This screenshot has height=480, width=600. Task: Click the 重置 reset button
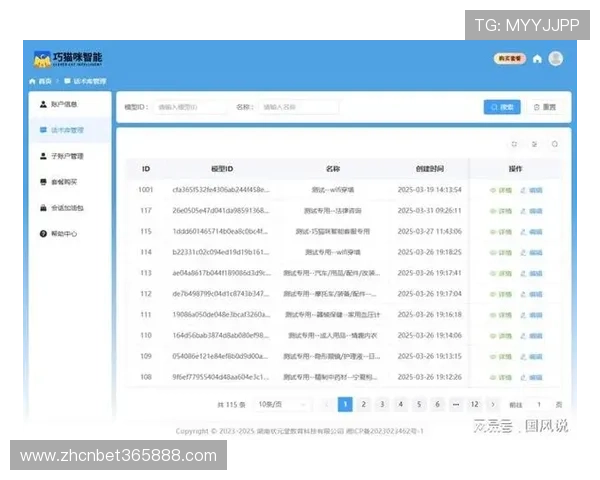pos(545,107)
